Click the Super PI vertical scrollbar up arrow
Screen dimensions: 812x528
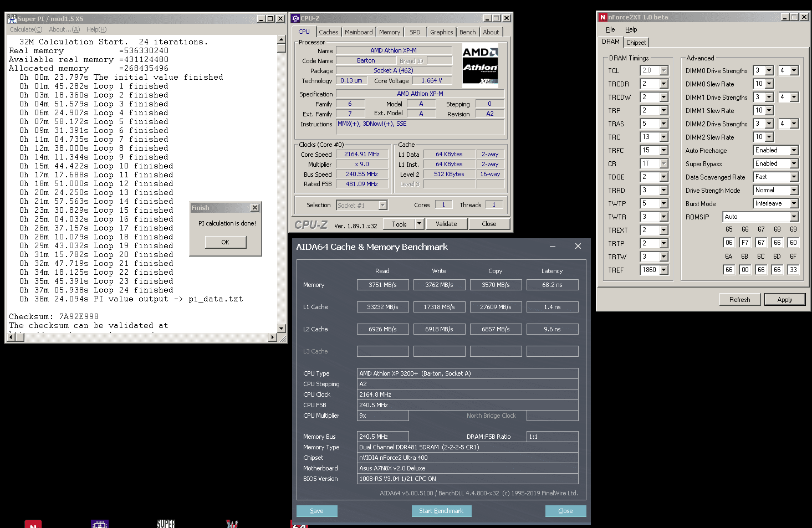tap(282, 39)
